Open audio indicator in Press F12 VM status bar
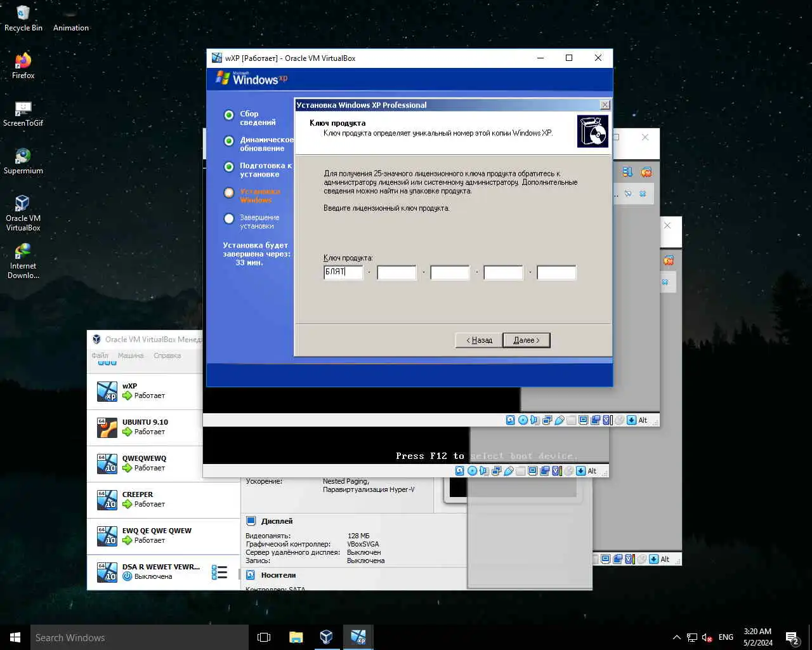The width and height of the screenshot is (812, 650). (x=484, y=471)
